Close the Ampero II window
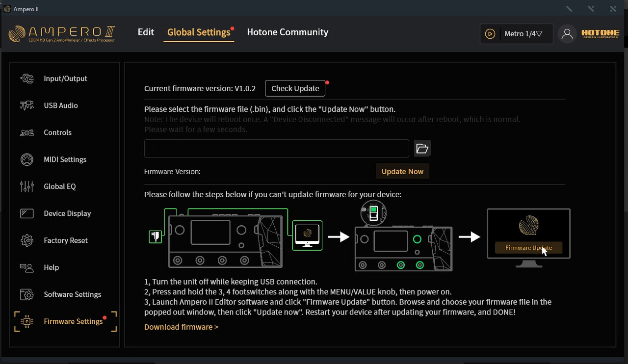Screen dimensions: 628x364 click(613, 9)
